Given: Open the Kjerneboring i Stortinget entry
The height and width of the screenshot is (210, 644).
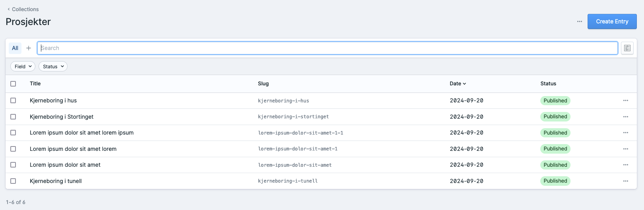Looking at the screenshot, I should [x=62, y=117].
